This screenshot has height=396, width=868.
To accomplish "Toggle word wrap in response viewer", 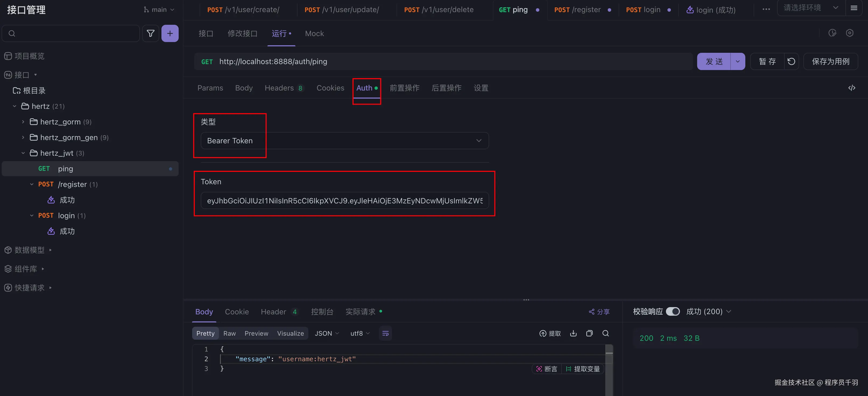I will (386, 333).
